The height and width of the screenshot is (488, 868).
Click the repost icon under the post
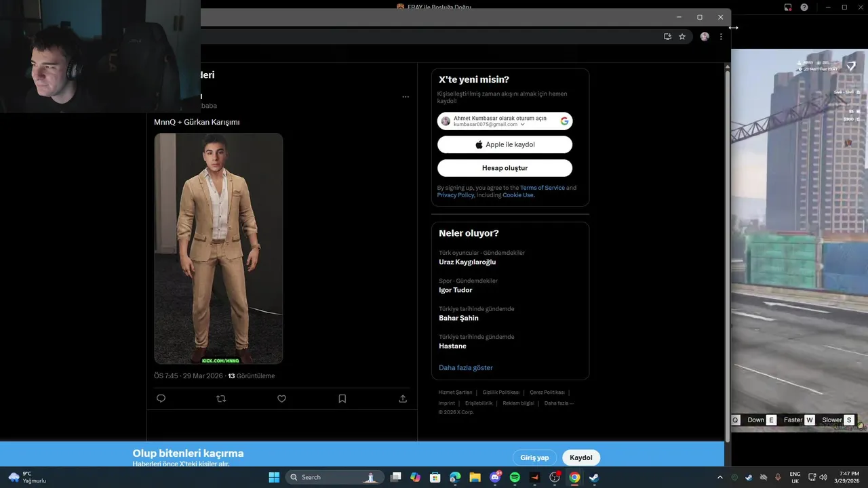pos(221,399)
